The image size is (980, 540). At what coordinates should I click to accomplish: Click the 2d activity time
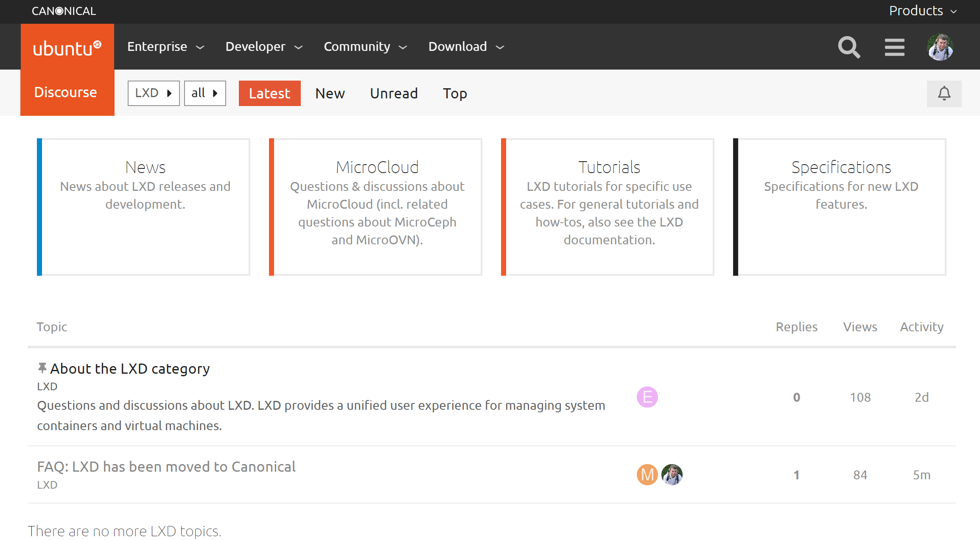point(921,397)
